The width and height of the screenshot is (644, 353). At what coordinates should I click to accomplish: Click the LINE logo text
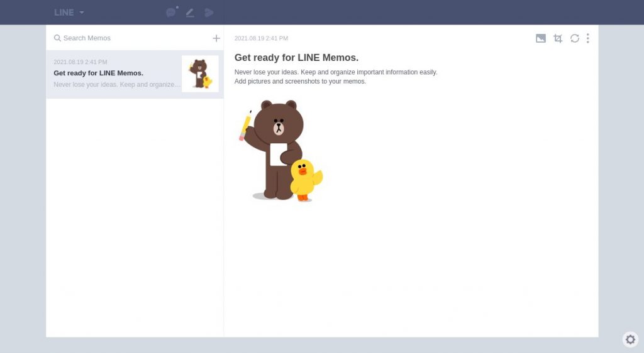(x=64, y=13)
